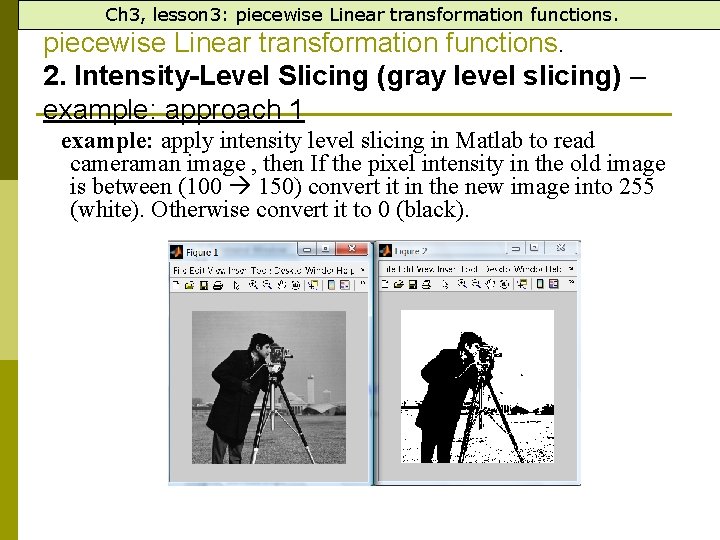Click olive 'piecewise Linear transformation functions' title
720x540 pixels.
303,43
